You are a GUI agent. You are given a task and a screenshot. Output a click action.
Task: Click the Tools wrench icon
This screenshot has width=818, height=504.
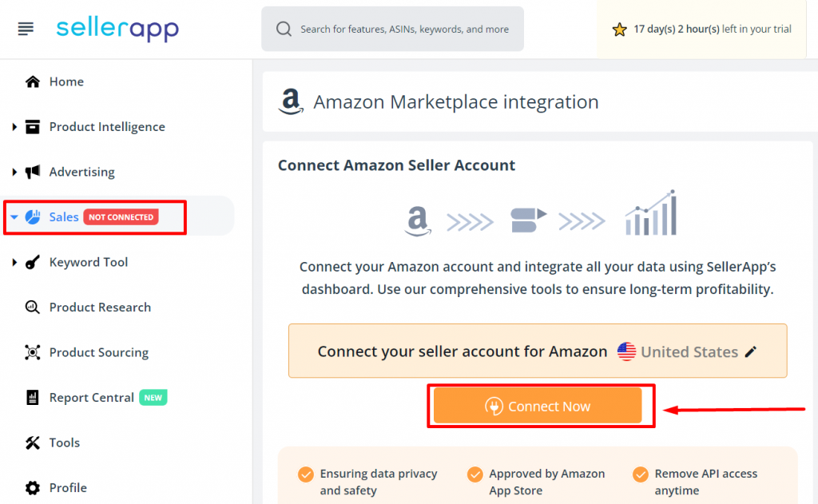[x=33, y=442]
